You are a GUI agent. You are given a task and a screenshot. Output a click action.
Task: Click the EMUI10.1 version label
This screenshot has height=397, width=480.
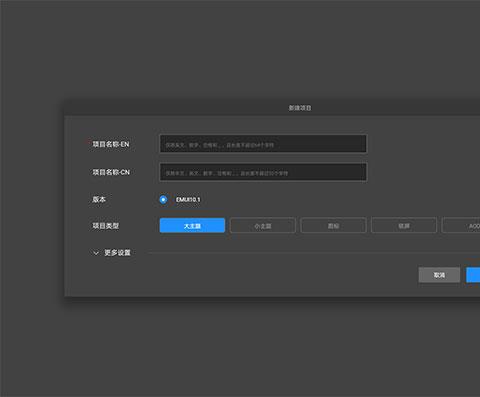188,199
